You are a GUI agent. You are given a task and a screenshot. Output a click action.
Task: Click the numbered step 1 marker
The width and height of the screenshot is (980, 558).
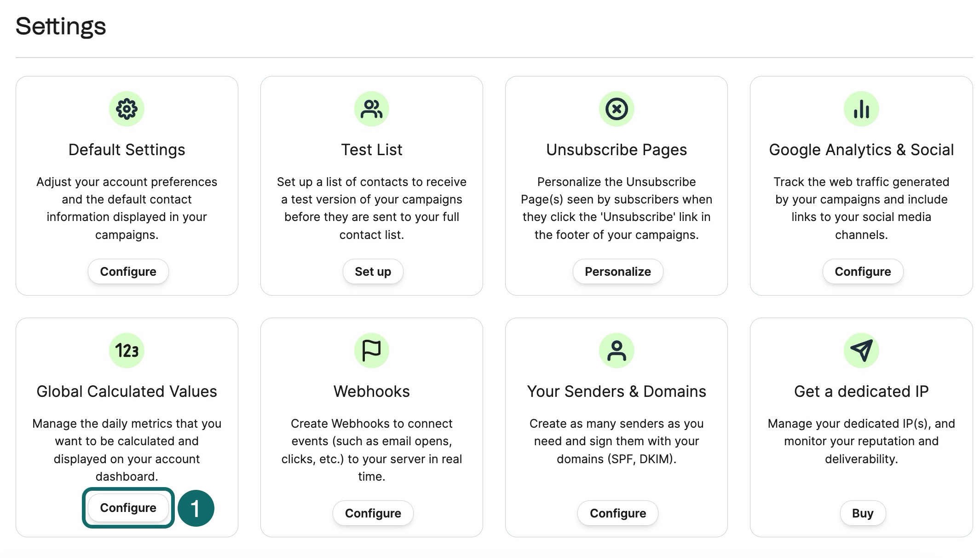point(196,508)
